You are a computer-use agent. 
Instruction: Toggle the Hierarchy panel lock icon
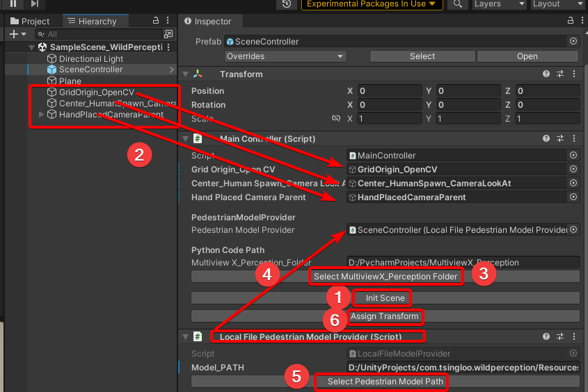click(156, 21)
